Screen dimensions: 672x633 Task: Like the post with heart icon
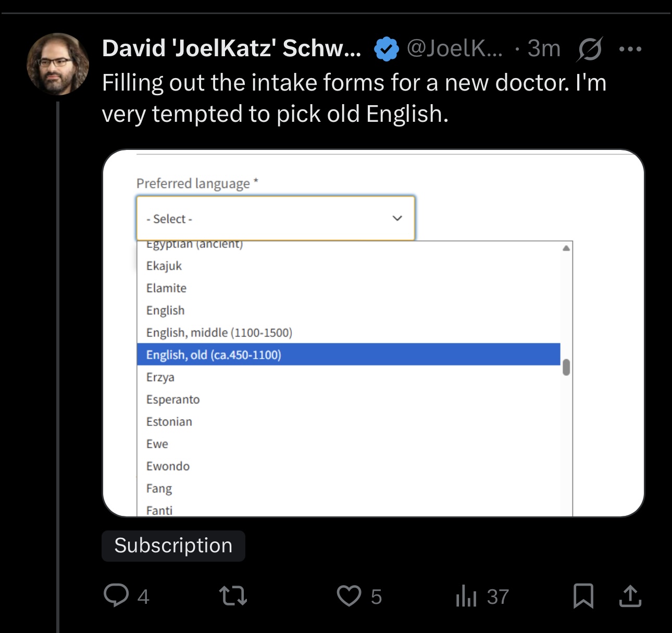tap(349, 596)
